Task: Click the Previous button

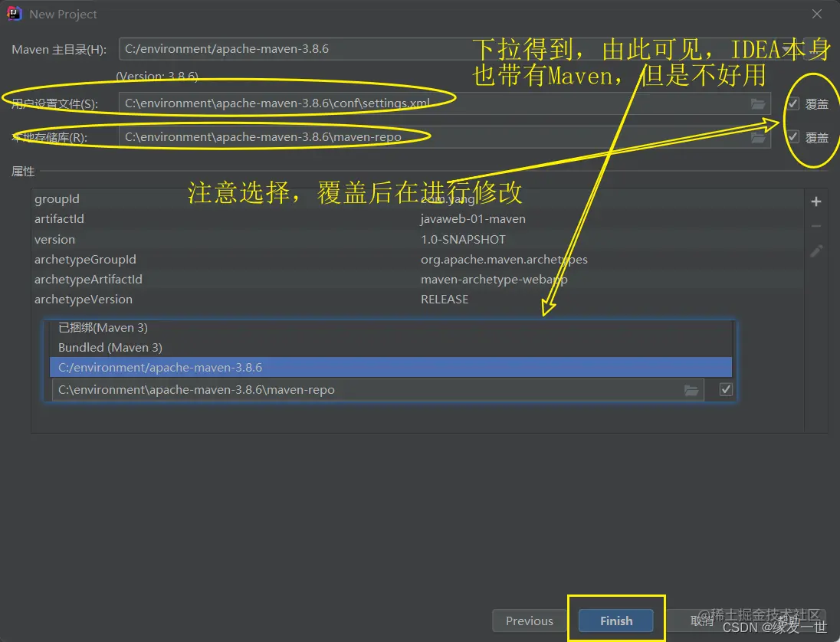Action: (x=528, y=621)
